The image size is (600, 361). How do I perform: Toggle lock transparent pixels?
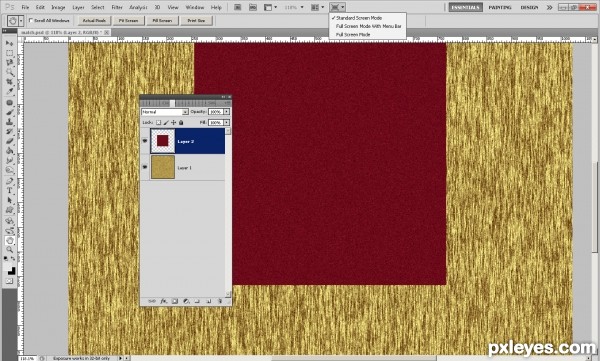(x=158, y=123)
